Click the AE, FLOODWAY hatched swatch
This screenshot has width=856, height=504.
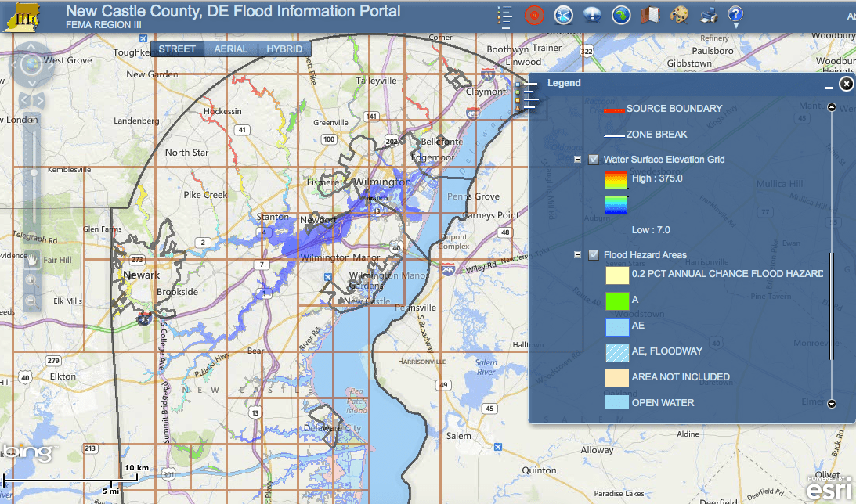[x=617, y=352]
